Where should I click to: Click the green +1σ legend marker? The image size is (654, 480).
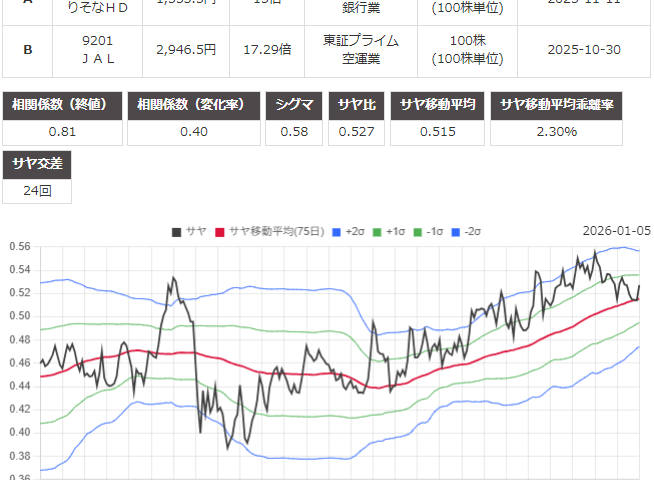(x=375, y=231)
